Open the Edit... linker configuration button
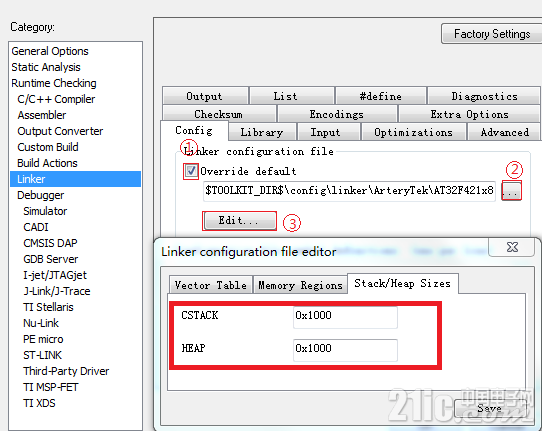This screenshot has height=431, width=542. tap(240, 221)
